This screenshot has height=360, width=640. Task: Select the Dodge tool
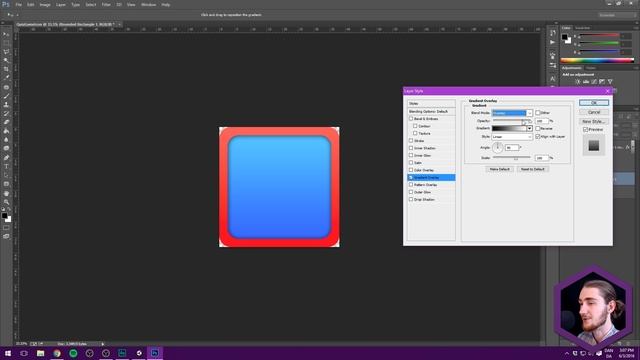pos(6,148)
